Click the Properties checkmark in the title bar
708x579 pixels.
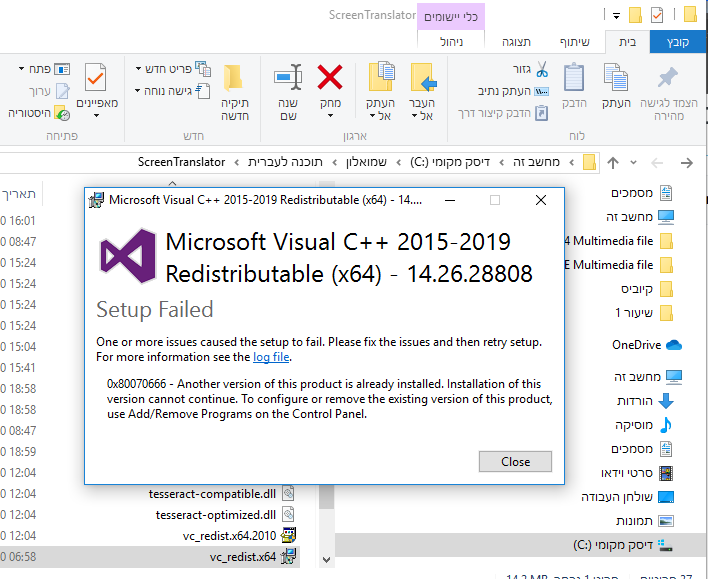[657, 15]
